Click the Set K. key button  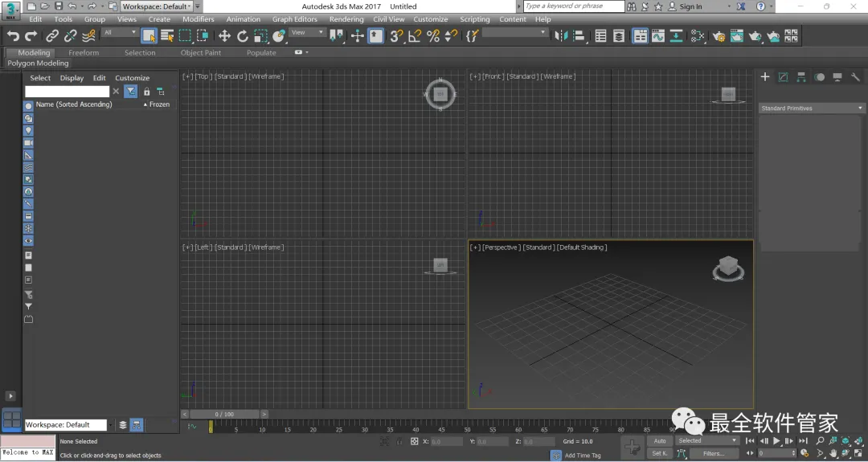coord(660,454)
